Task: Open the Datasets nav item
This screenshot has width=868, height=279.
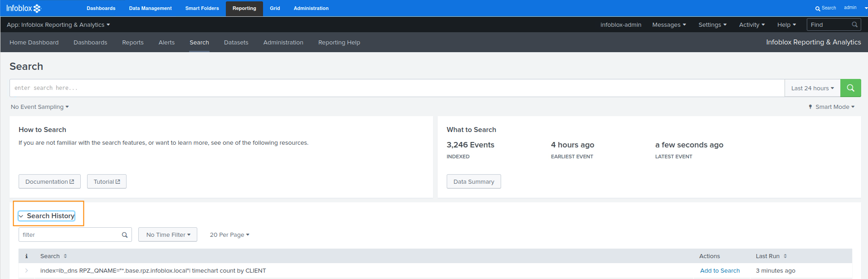Action: point(236,43)
